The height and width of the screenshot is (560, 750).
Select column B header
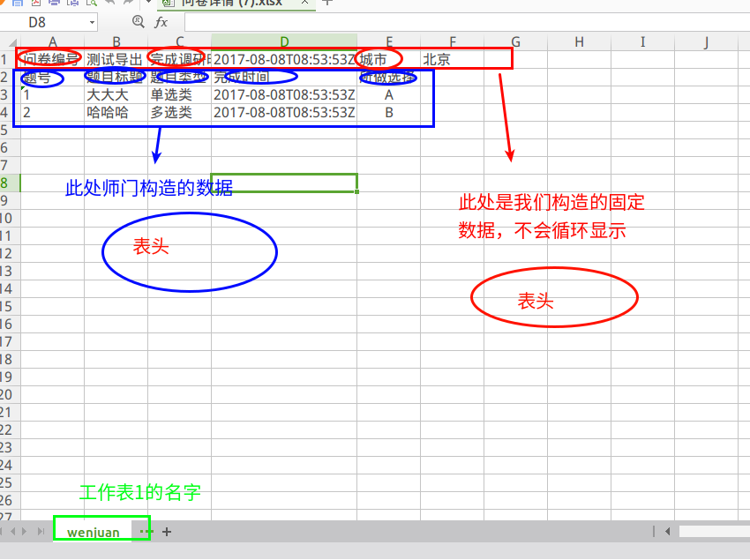(x=116, y=41)
